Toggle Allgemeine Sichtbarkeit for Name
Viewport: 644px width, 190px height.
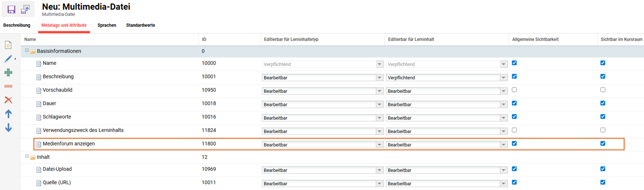click(x=514, y=63)
